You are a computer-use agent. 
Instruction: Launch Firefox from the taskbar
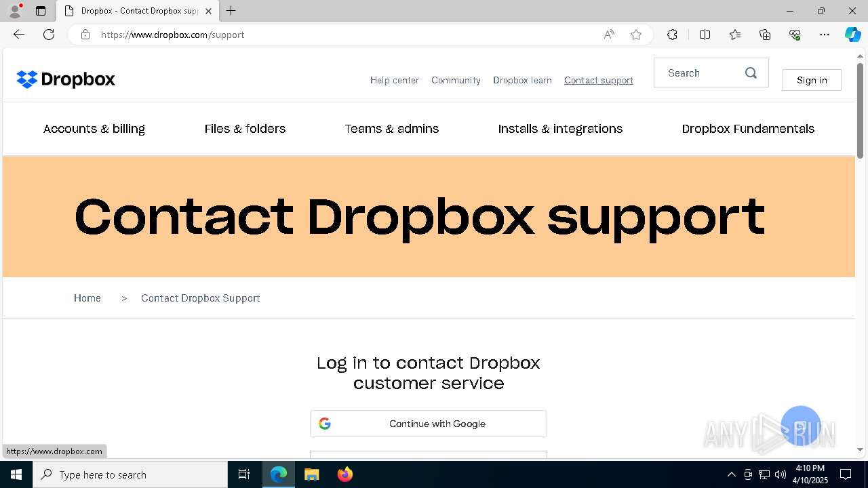(344, 474)
